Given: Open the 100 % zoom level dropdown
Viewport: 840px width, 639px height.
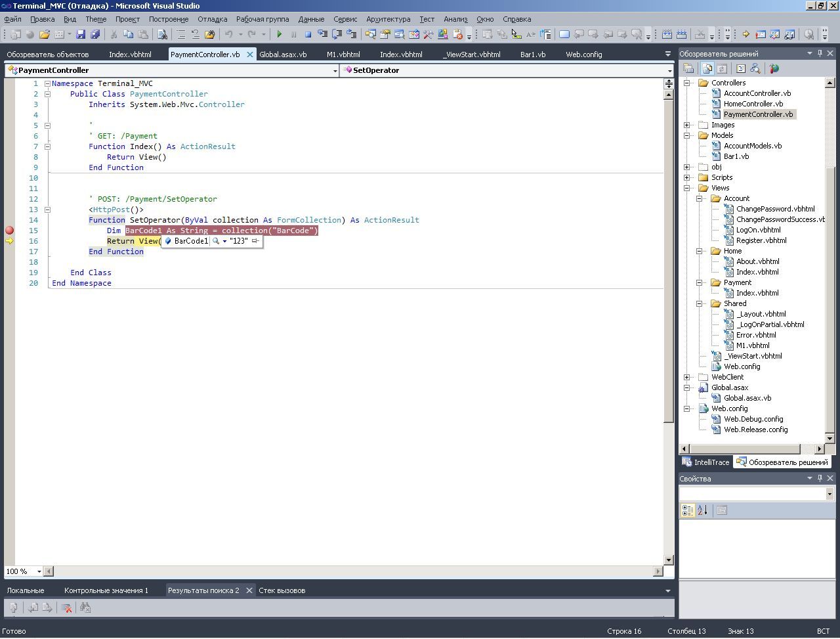Looking at the screenshot, I should click(x=39, y=571).
